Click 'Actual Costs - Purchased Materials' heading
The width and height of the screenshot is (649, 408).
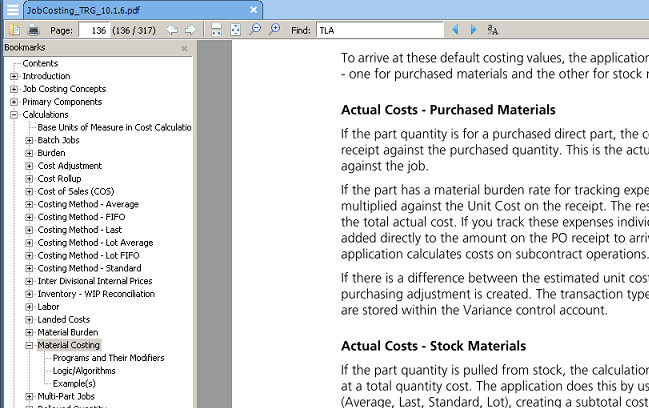coord(448,110)
